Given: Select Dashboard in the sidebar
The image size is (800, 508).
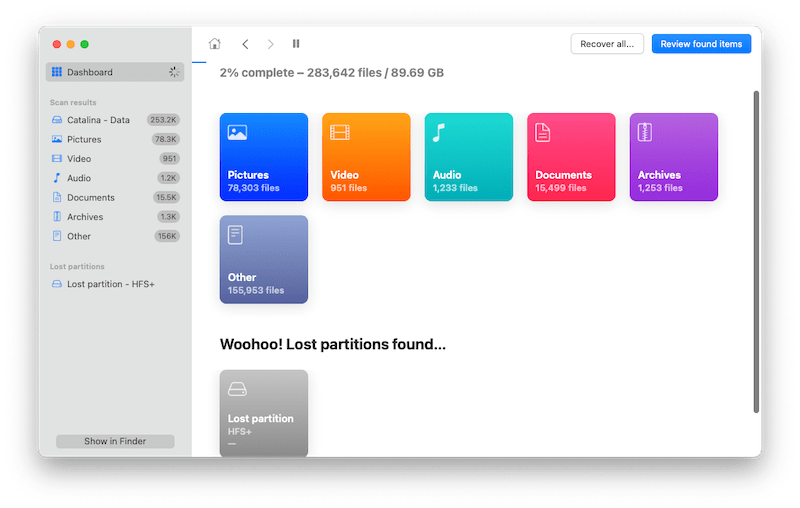Looking at the screenshot, I should click(90, 72).
